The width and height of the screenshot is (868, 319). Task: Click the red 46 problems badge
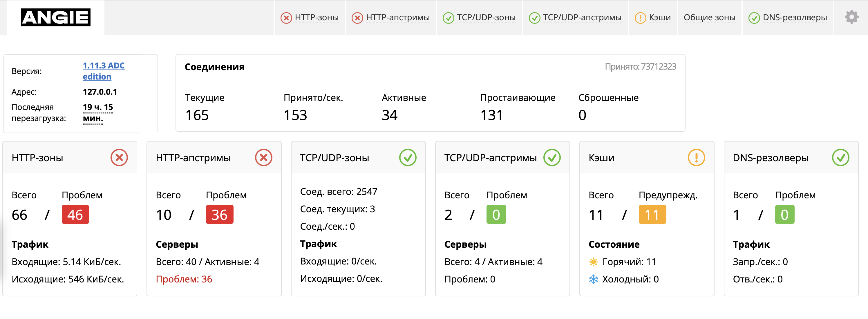tap(75, 215)
